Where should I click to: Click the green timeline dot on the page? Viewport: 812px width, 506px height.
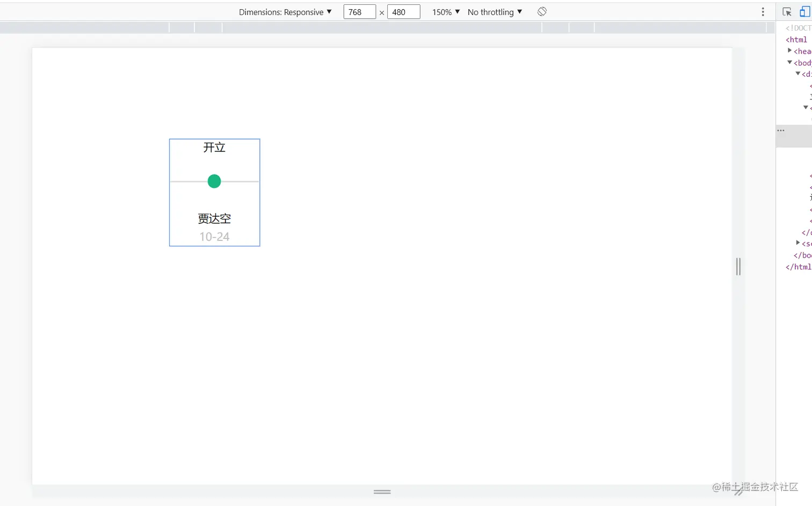click(x=214, y=181)
